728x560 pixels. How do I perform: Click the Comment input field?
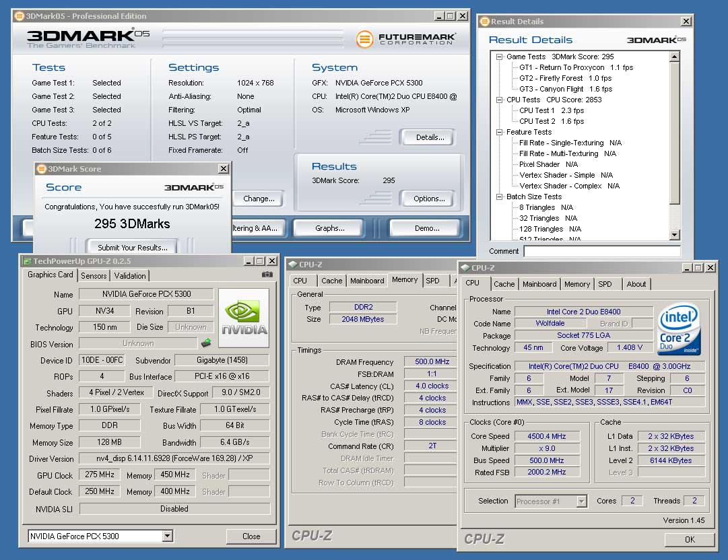pos(602,251)
